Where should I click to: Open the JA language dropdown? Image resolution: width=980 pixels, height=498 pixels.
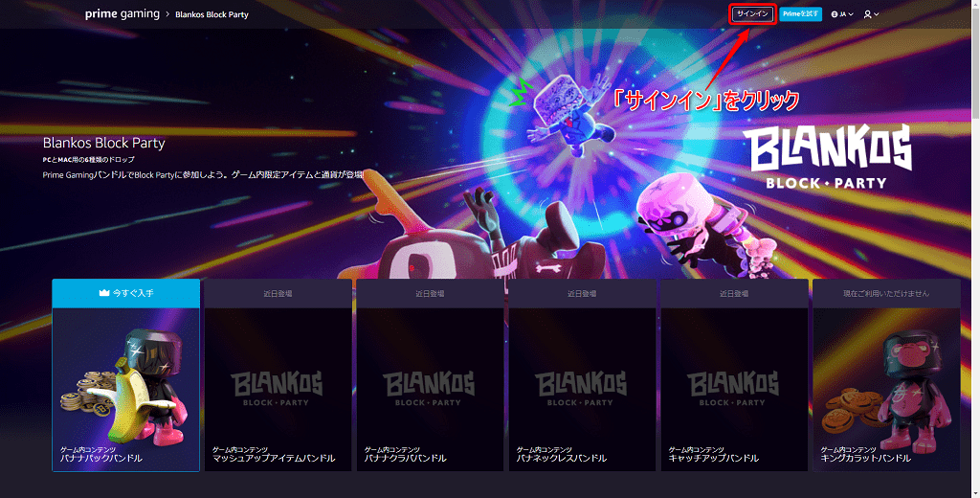pos(842,13)
